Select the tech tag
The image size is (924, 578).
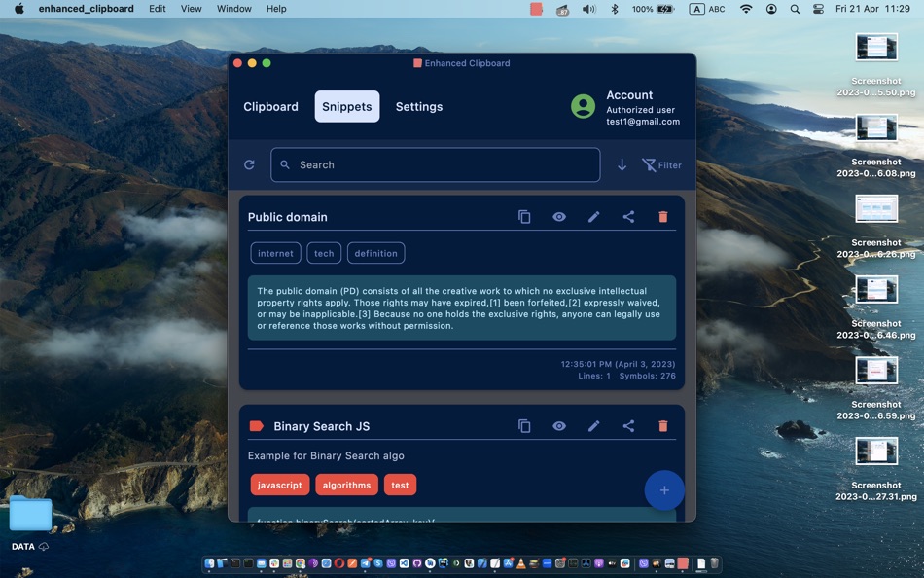click(324, 253)
